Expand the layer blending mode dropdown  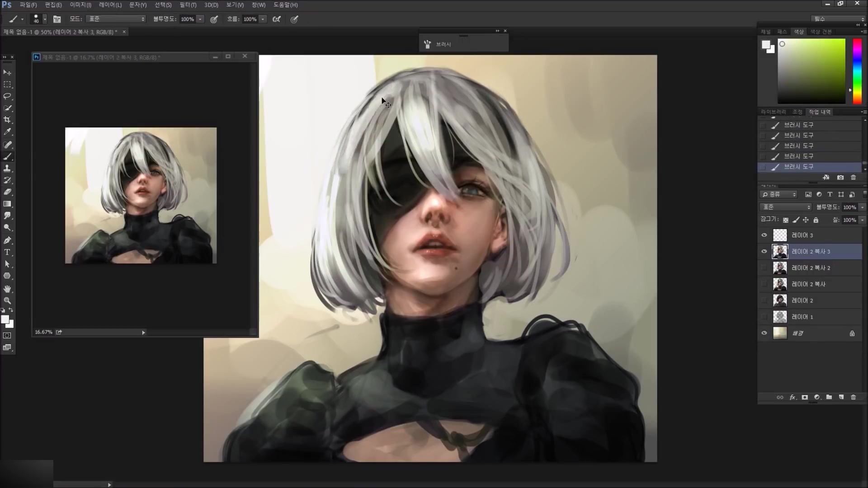786,207
